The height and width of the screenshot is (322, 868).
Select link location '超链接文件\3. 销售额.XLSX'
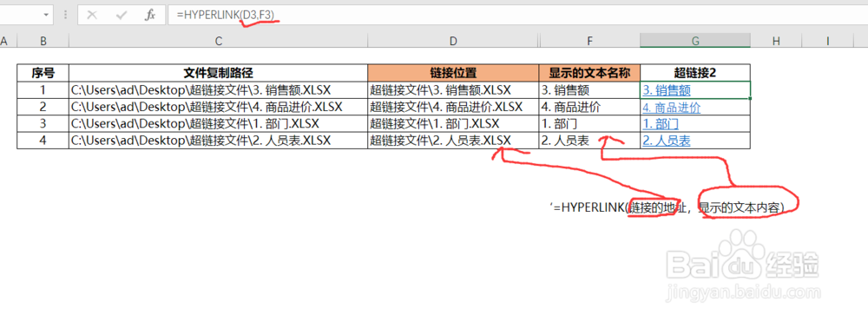click(453, 89)
